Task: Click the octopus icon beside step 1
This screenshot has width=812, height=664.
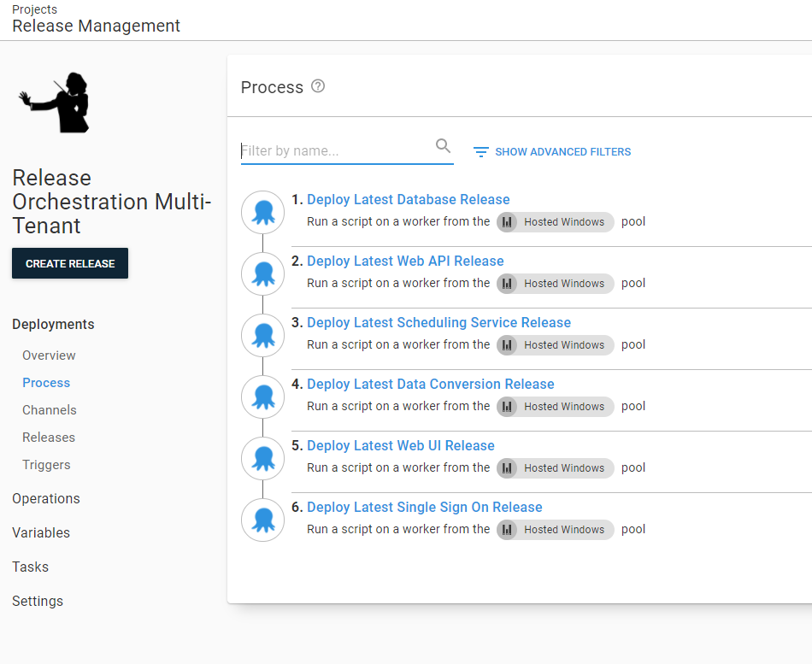Action: click(x=262, y=212)
